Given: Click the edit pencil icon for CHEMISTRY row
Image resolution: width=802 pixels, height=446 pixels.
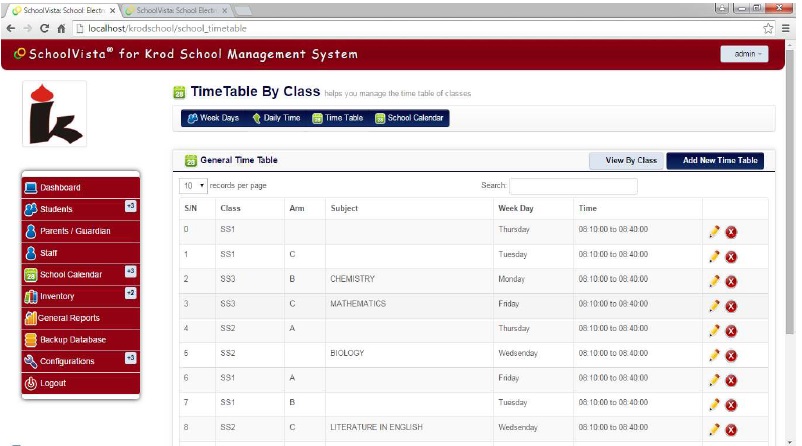Looking at the screenshot, I should 714,280.
